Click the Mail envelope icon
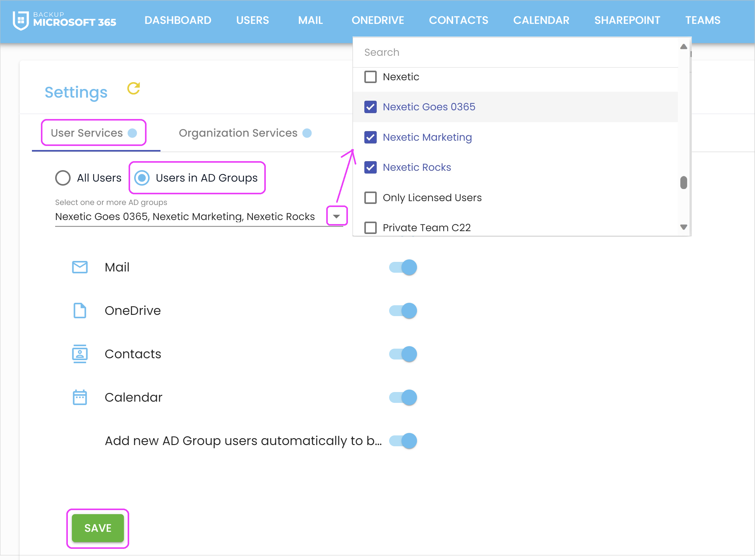This screenshot has width=755, height=560. coord(80,267)
